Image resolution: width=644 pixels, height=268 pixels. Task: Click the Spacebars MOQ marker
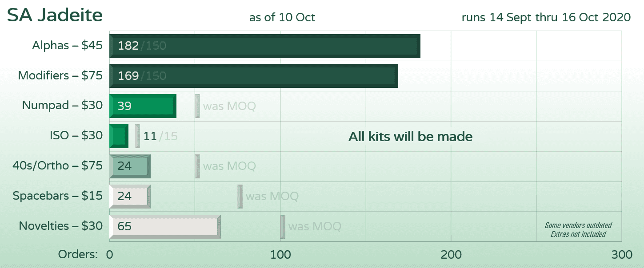240,196
